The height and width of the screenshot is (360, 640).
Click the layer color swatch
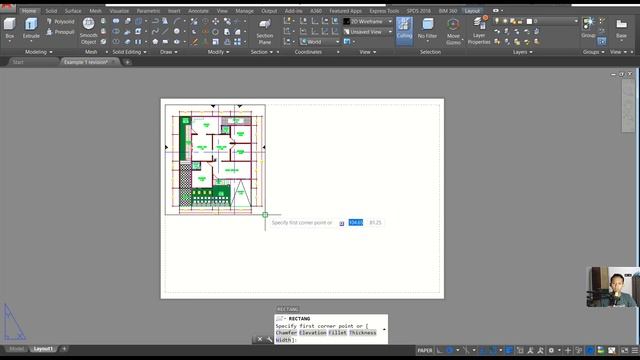529,21
